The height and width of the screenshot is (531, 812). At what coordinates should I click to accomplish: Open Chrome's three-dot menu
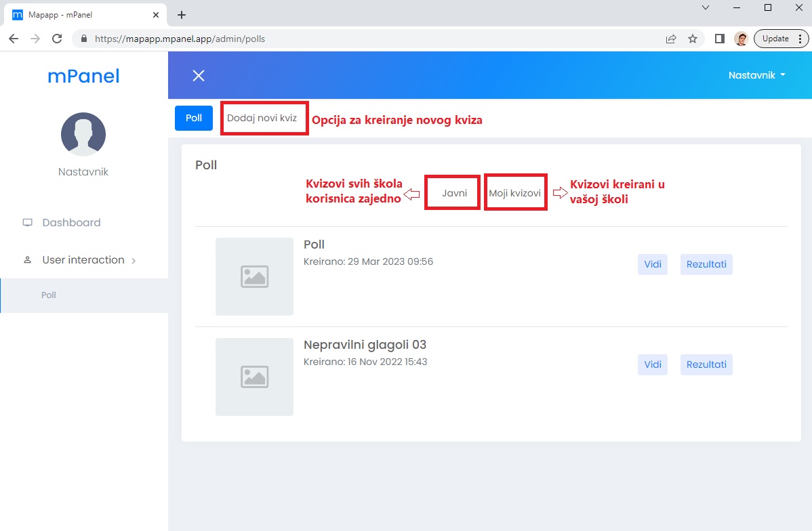[800, 39]
